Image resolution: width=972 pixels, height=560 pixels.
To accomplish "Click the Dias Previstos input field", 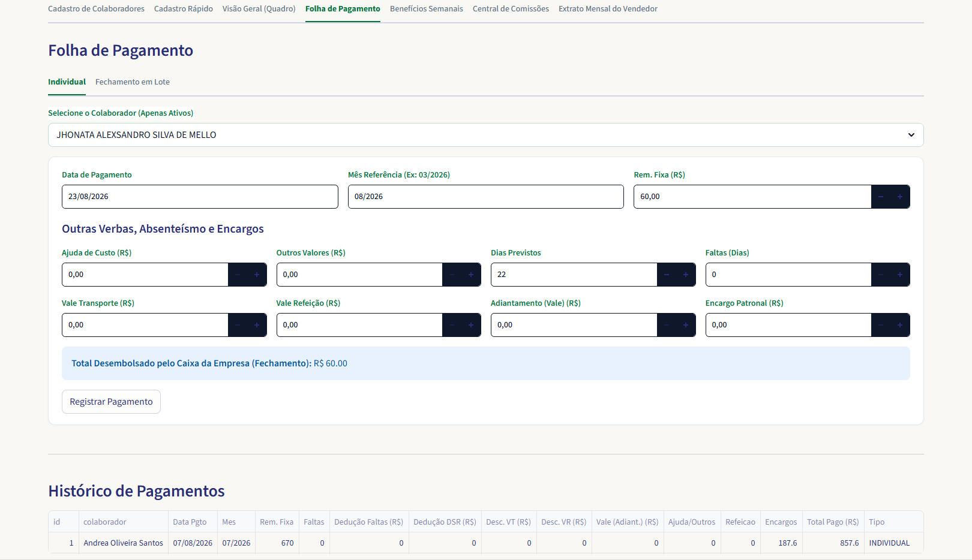I will 574,275.
